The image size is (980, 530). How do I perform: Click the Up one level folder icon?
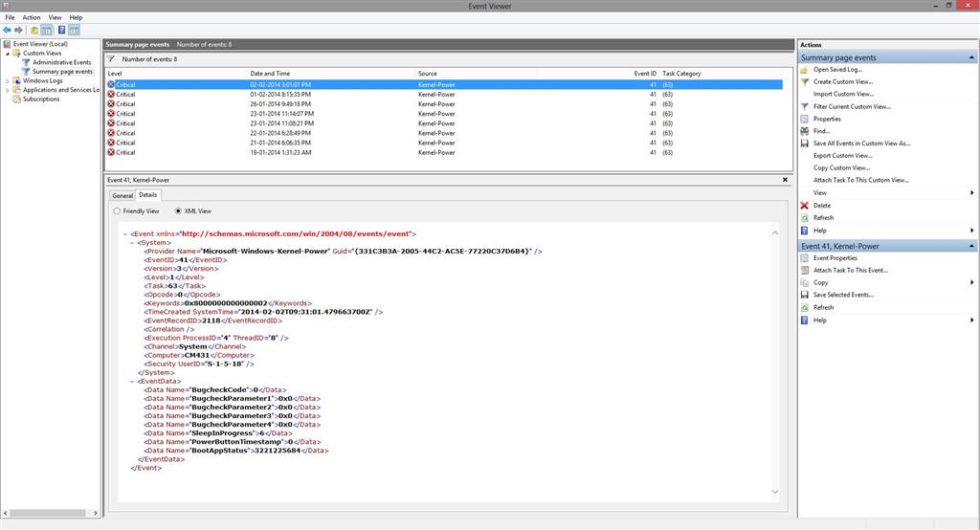point(34,30)
